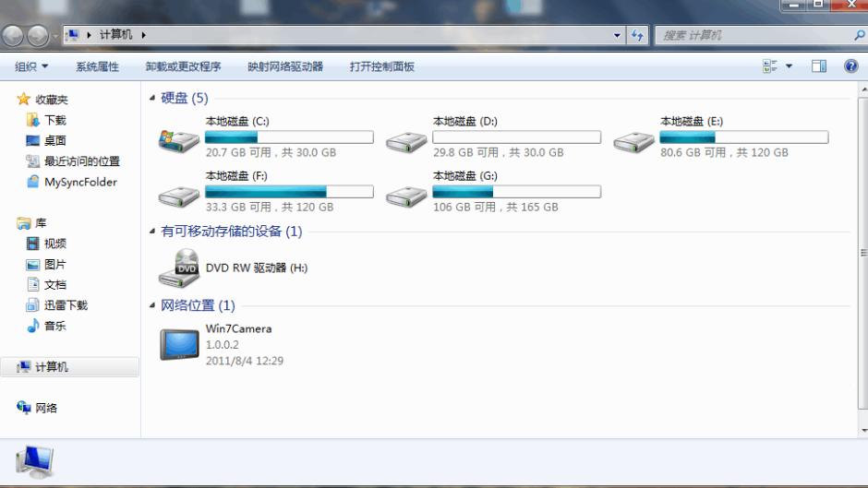Image resolution: width=868 pixels, height=488 pixels.
Task: Select the Win7Camera network device icon
Action: 179,344
